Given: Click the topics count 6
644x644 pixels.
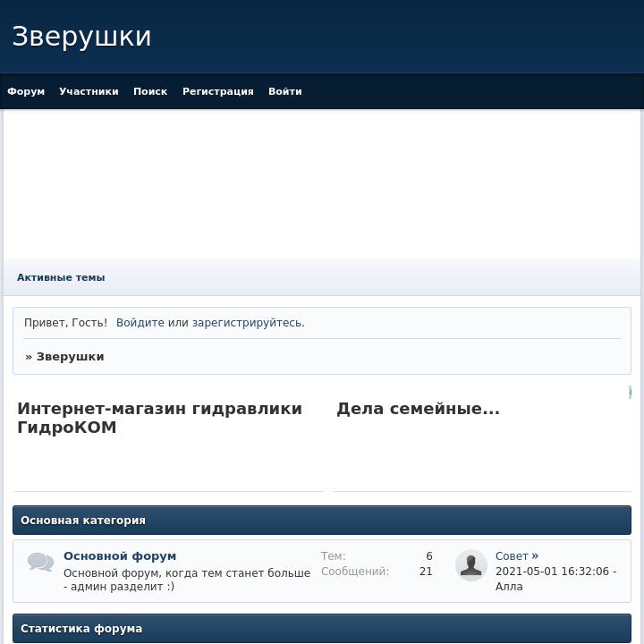Looking at the screenshot, I should (x=429, y=555).
